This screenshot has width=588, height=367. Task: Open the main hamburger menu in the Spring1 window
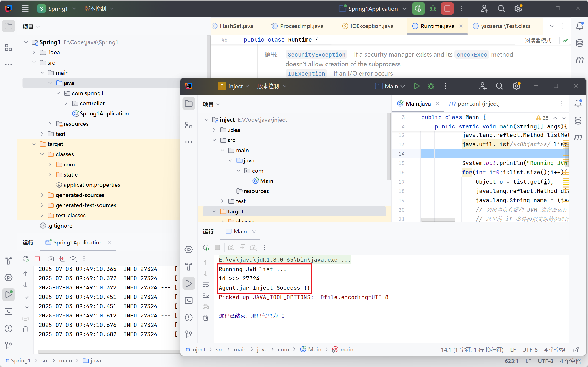(25, 8)
